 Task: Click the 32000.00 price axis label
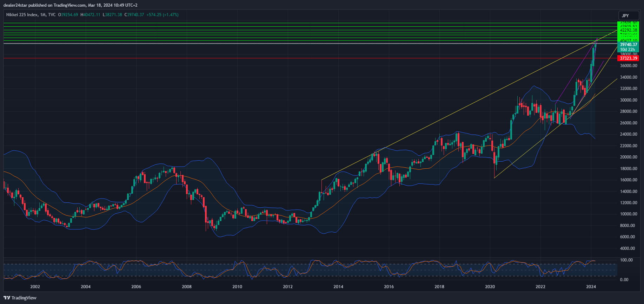(x=629, y=89)
